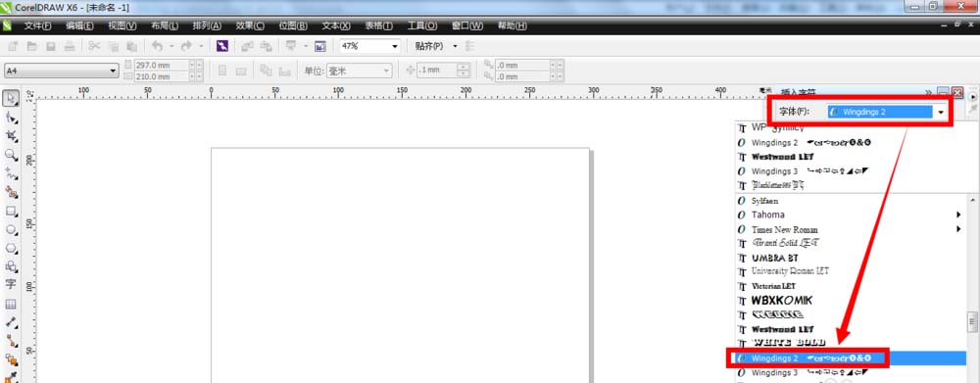Click the Undo arrow

[x=157, y=46]
